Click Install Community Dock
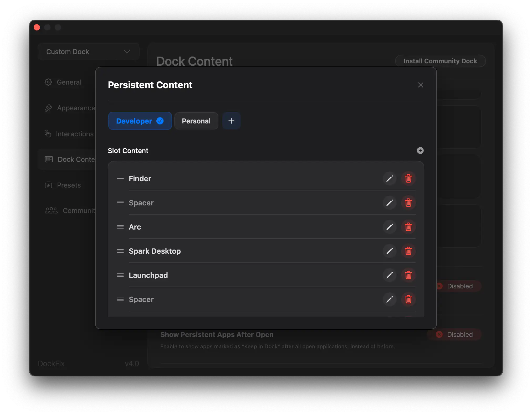Image resolution: width=532 pixels, height=415 pixels. (440, 61)
